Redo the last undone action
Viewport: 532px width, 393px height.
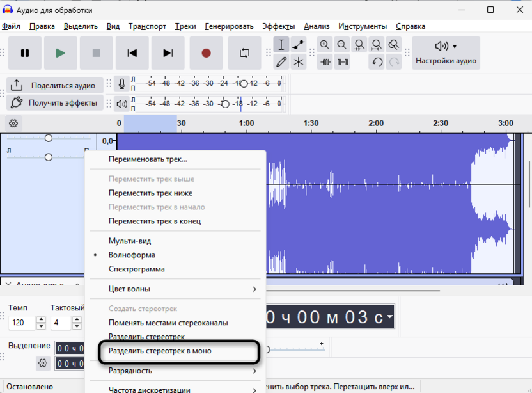click(394, 62)
